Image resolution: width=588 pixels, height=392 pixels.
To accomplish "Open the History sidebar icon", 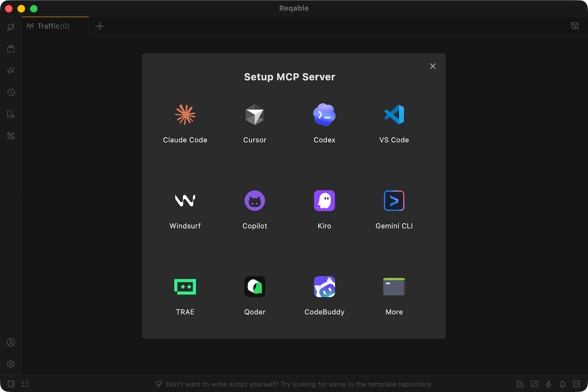I will [11, 92].
